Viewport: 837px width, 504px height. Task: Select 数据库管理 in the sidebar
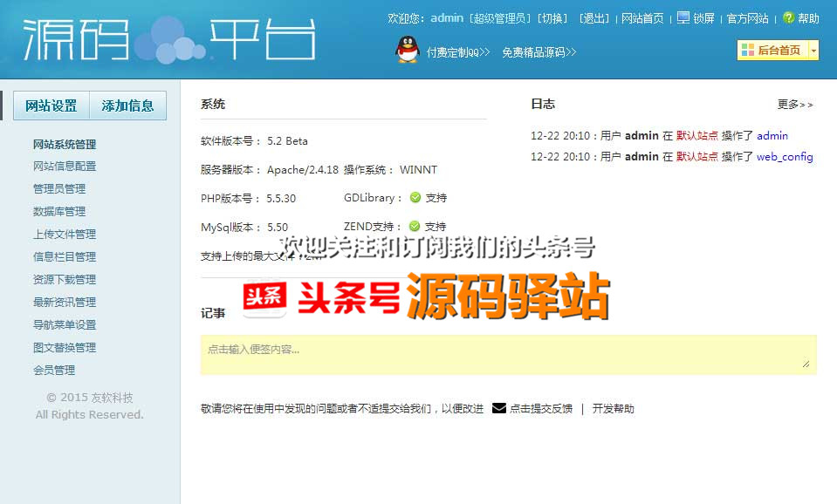click(58, 211)
